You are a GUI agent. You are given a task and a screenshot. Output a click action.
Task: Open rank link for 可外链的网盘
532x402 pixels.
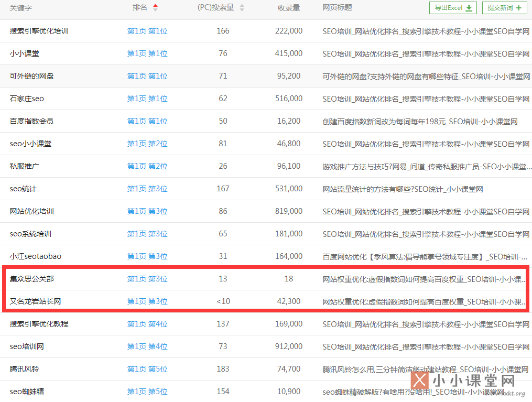tap(147, 76)
